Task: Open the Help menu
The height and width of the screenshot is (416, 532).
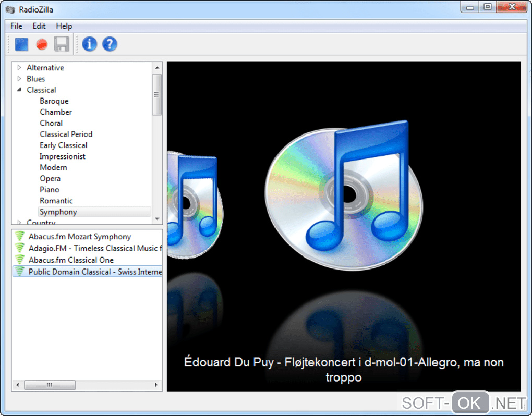Action: click(x=64, y=26)
